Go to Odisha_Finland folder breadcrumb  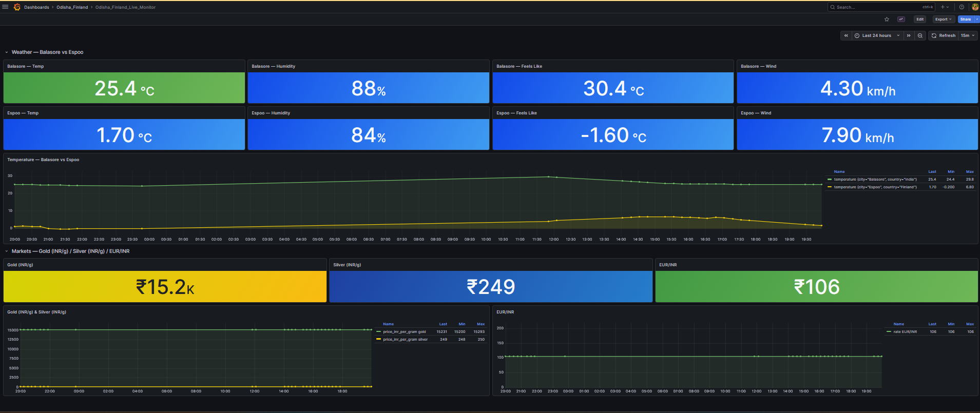point(72,7)
